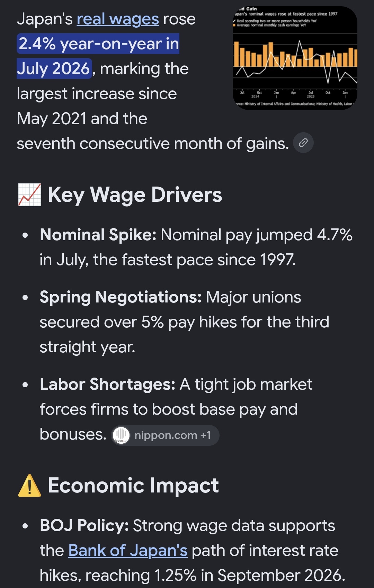Tap the bold "Spring Negotiations:" label
The width and height of the screenshot is (374, 588).
(121, 297)
